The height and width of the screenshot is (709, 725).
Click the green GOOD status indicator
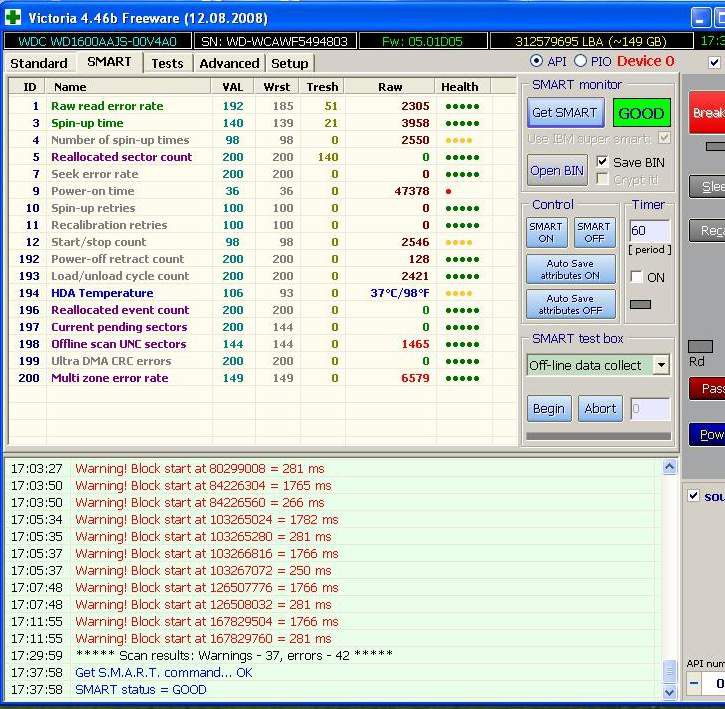coord(641,112)
